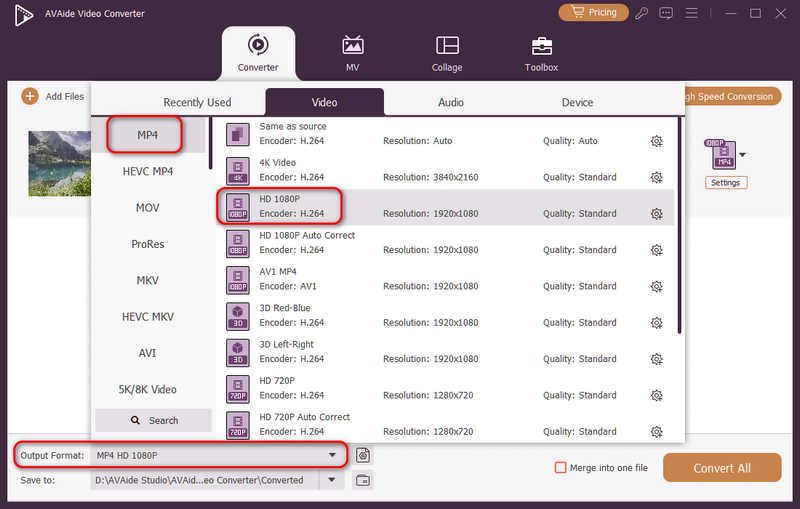Click the Save to path field

pos(206,480)
